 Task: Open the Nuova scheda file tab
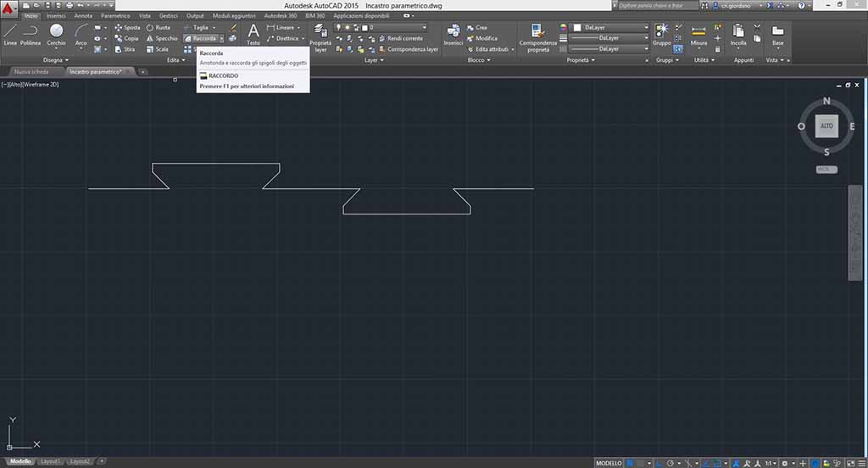click(x=31, y=71)
